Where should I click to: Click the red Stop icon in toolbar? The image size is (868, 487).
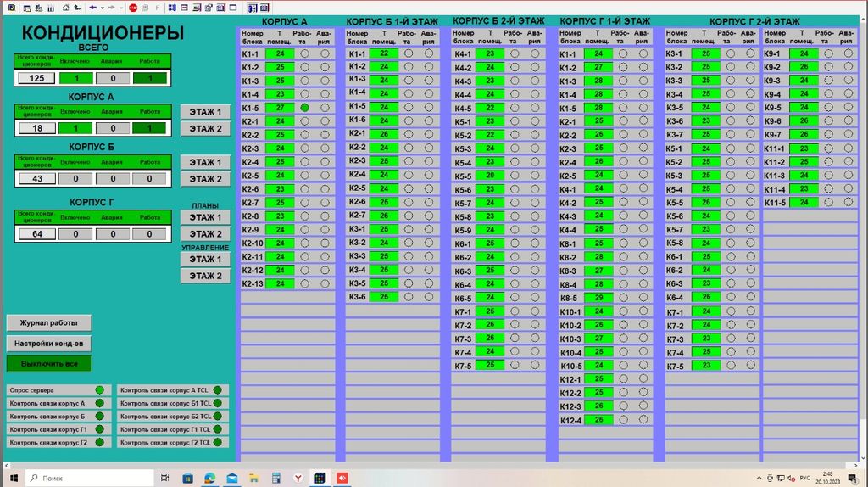coord(133,8)
